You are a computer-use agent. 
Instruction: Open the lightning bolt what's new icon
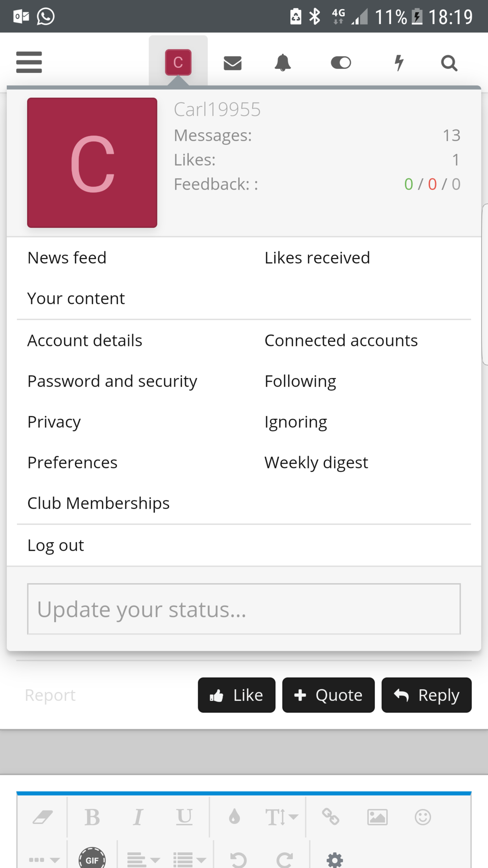(399, 63)
